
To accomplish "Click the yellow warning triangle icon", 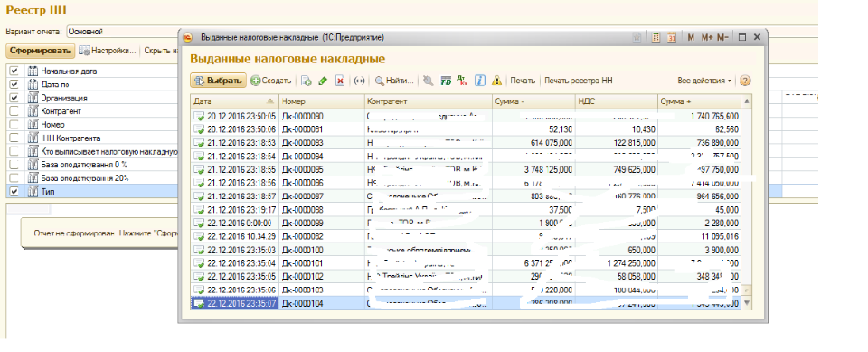I will [x=497, y=81].
